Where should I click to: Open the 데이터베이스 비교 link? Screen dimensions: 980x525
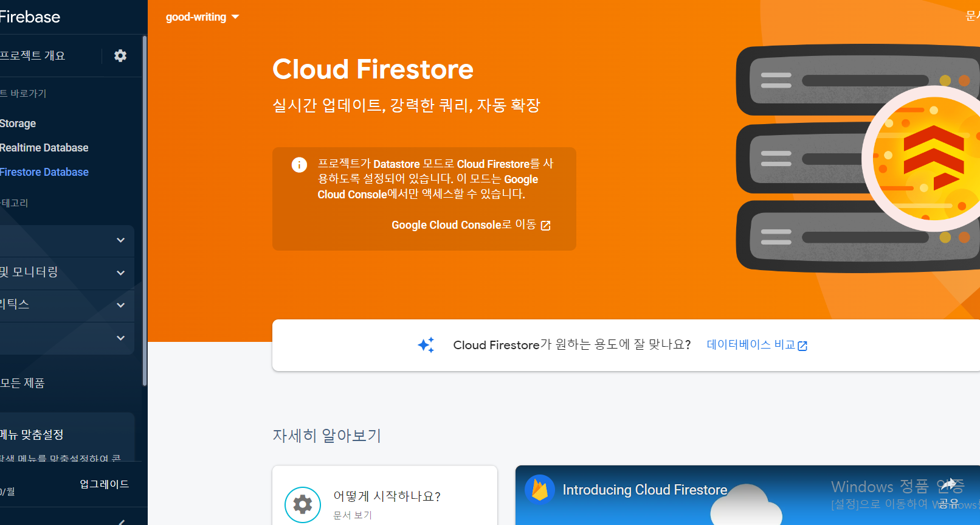click(x=757, y=345)
